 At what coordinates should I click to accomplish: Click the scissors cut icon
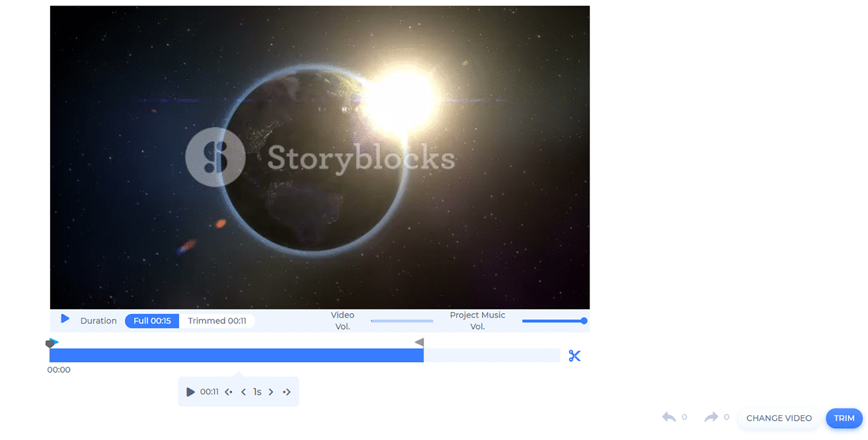click(575, 356)
